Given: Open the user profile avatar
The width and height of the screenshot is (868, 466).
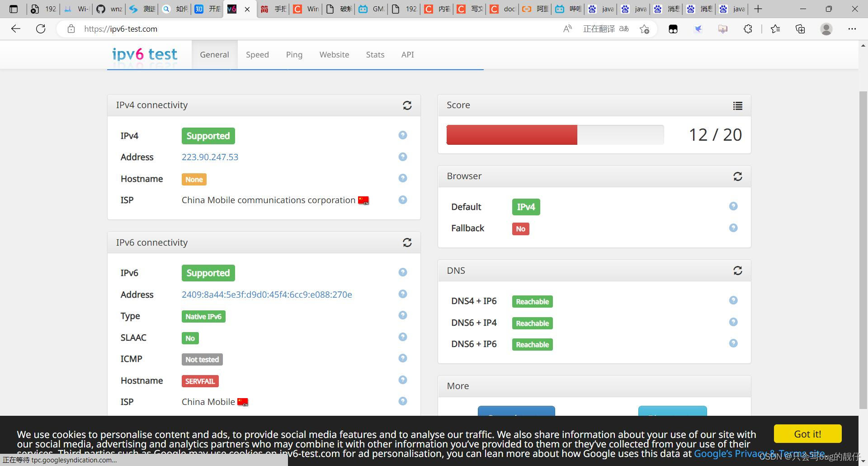Looking at the screenshot, I should 826,29.
